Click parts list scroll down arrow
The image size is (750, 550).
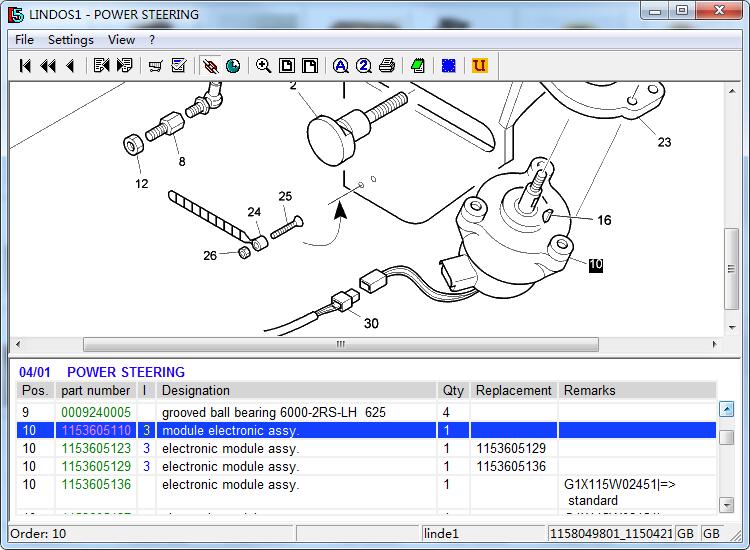[727, 505]
